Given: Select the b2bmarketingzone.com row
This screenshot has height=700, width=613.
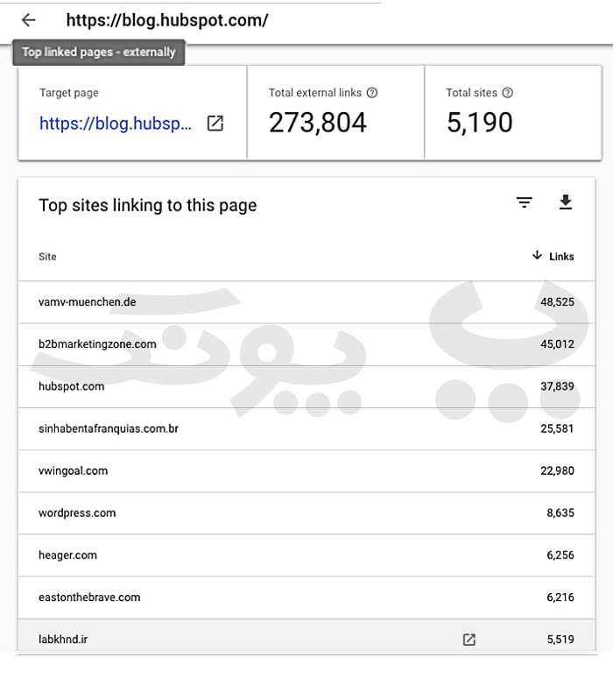Looking at the screenshot, I should 306,344.
